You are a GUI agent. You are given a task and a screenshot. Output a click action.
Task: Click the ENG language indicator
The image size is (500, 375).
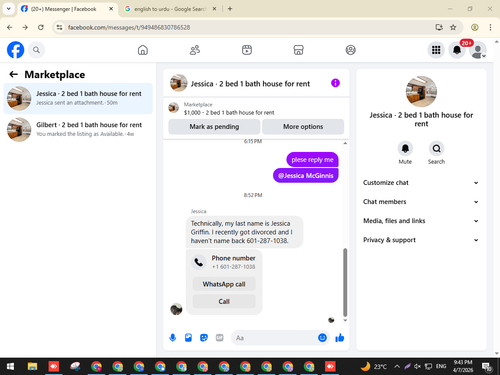click(x=441, y=366)
